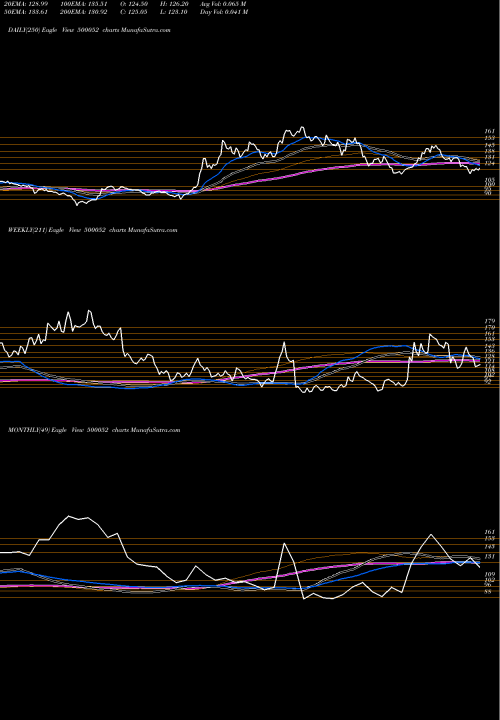Click the Avg Vol reading
The height and width of the screenshot is (720, 500).
point(223,4)
